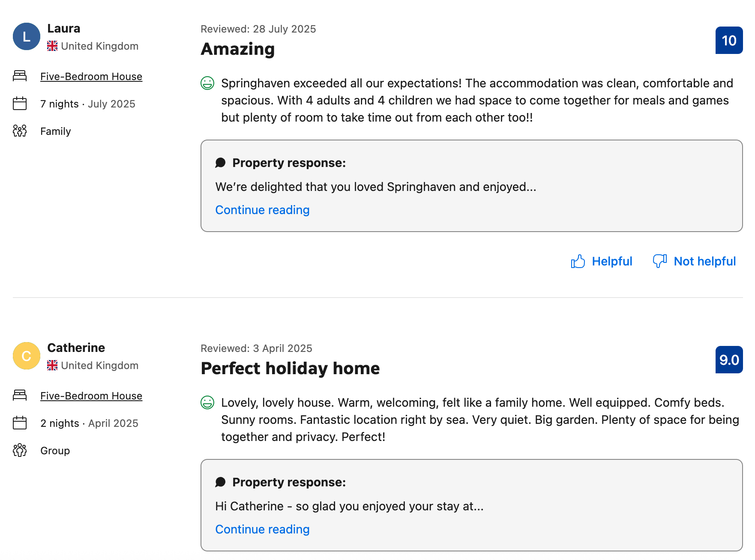Click speech bubble icon in first response
This screenshot has width=755, height=560.
pyautogui.click(x=220, y=163)
